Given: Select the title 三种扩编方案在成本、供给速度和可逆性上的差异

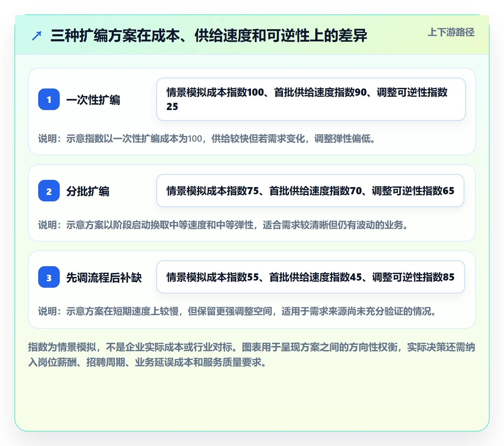Looking at the screenshot, I should [209, 36].
